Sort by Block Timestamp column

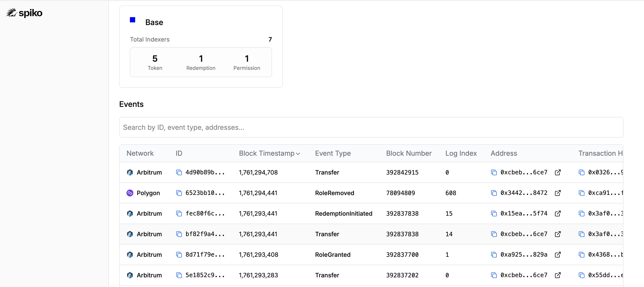[x=269, y=153]
